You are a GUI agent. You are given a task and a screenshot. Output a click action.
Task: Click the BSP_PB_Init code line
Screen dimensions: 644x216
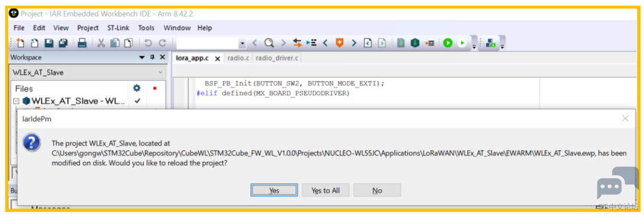294,83
